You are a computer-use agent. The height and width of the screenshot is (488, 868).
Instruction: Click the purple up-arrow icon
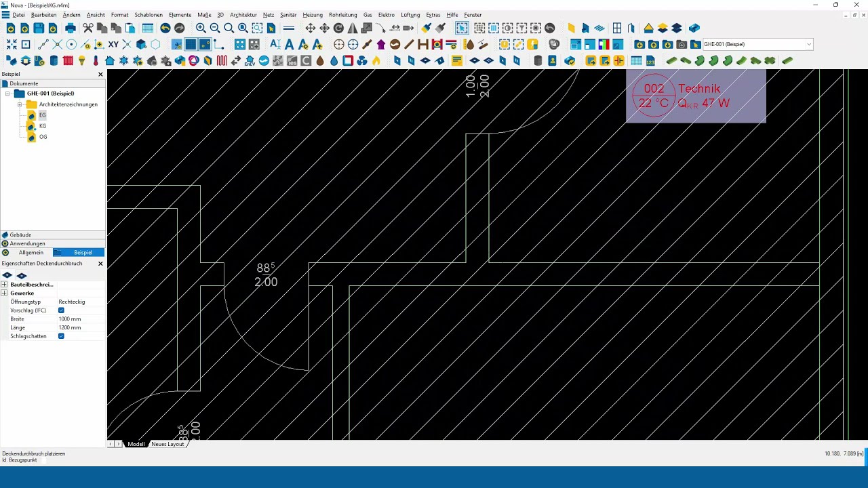coord(381,44)
